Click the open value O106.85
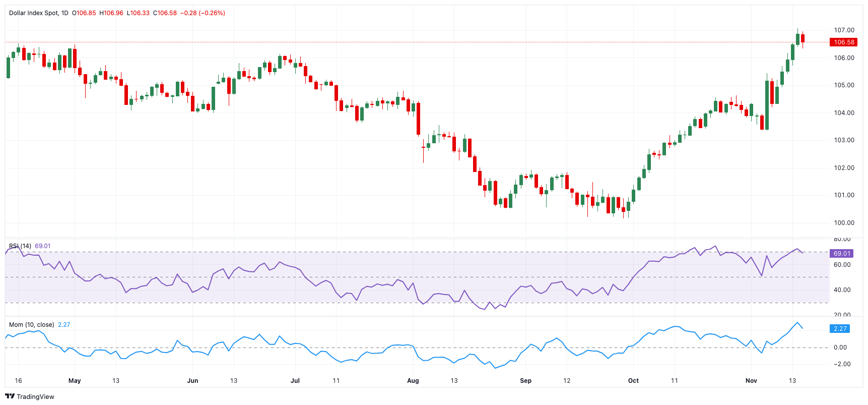The height and width of the screenshot is (405, 868). [x=84, y=13]
